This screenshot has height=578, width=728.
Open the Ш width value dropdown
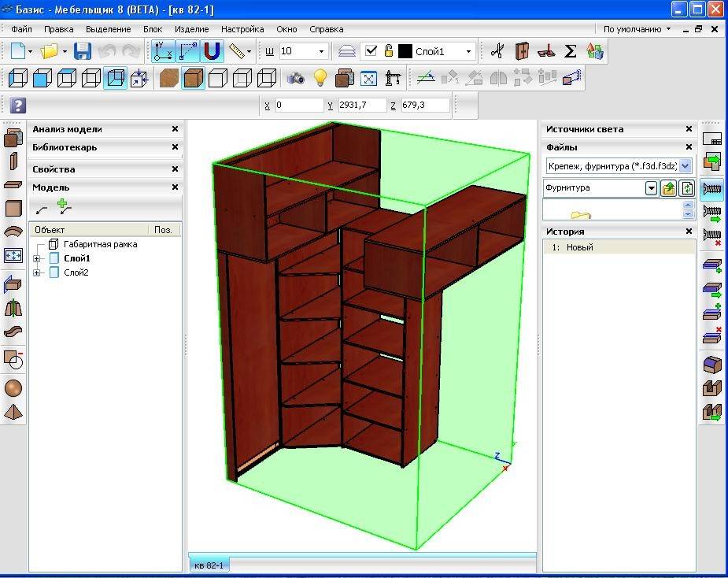pyautogui.click(x=321, y=51)
